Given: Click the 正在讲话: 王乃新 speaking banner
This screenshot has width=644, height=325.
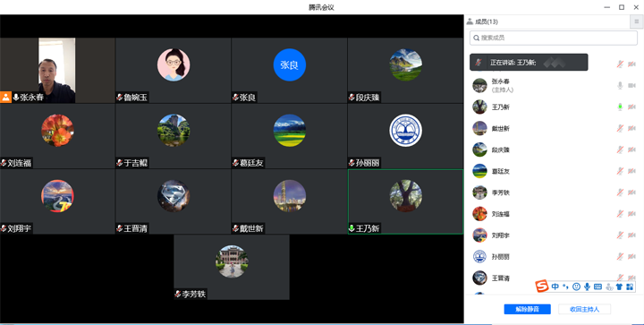Looking at the screenshot, I should pos(529,63).
